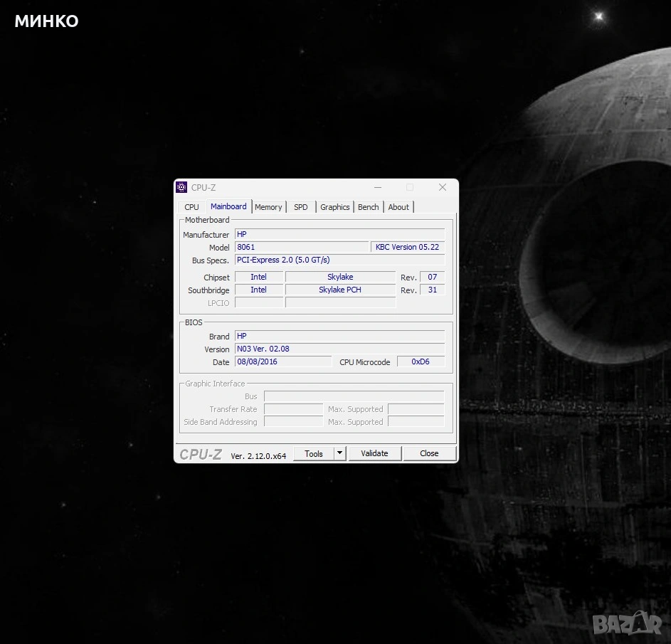The width and height of the screenshot is (671, 644).
Task: Select the CPU Microcode value 0xD6
Action: coord(421,361)
